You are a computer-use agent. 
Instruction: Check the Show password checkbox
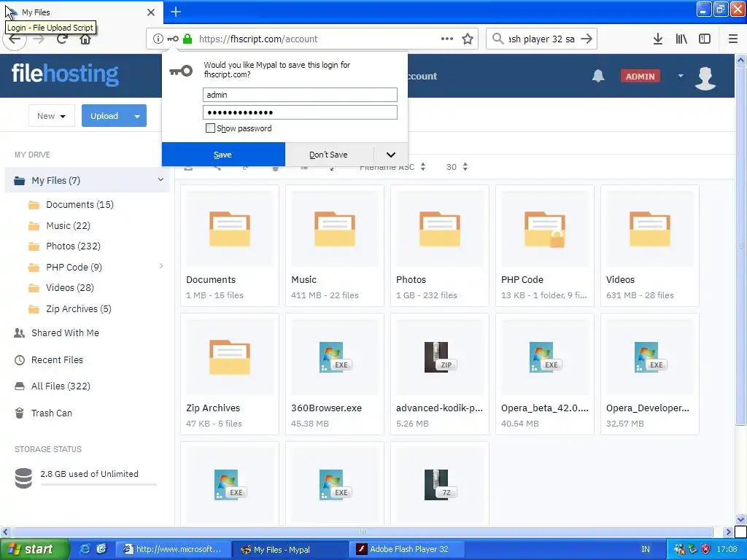click(x=210, y=128)
